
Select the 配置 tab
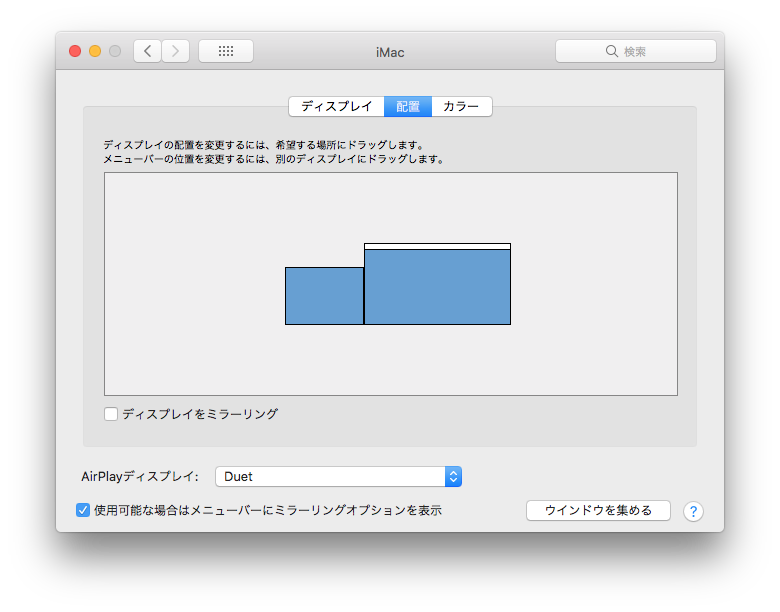tap(408, 106)
